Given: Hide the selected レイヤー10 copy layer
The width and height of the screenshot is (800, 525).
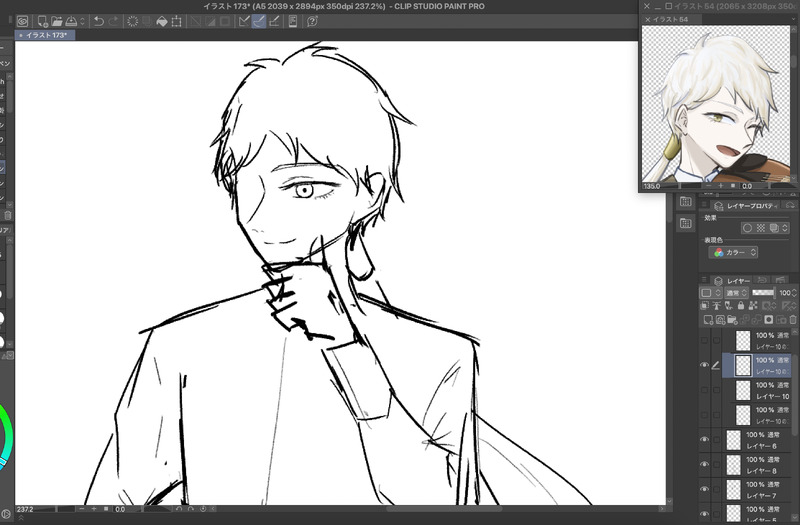Looking at the screenshot, I should pos(705,365).
